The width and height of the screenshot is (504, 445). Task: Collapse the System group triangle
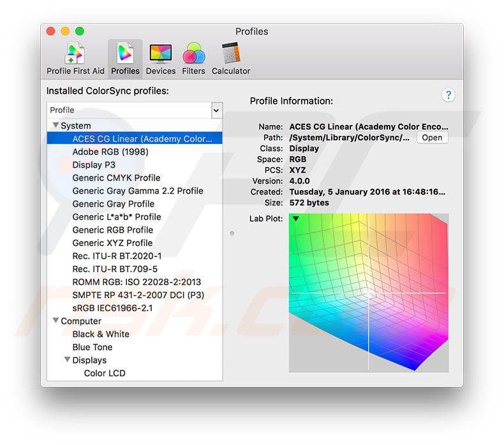[x=56, y=125]
